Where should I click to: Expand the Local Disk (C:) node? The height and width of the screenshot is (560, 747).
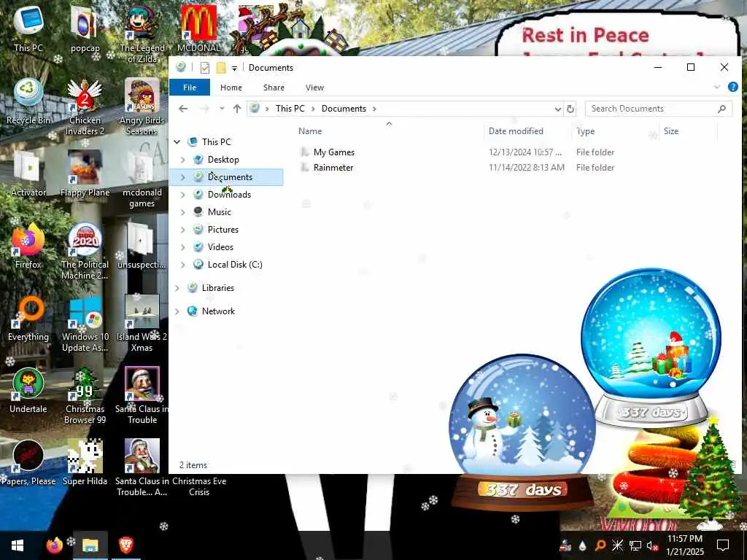click(182, 265)
